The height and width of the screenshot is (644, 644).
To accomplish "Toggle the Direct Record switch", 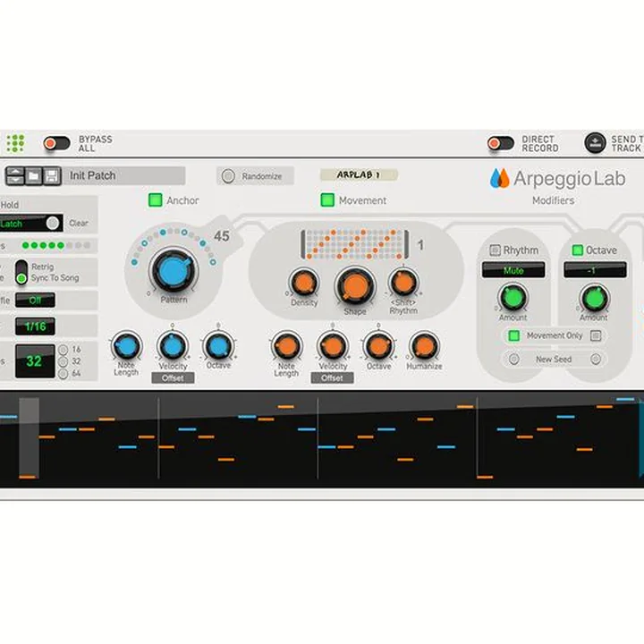I will [500, 143].
